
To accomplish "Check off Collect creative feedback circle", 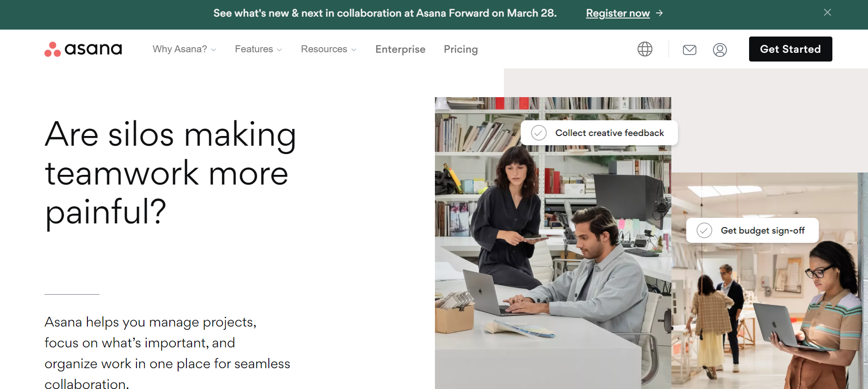I will coord(539,133).
